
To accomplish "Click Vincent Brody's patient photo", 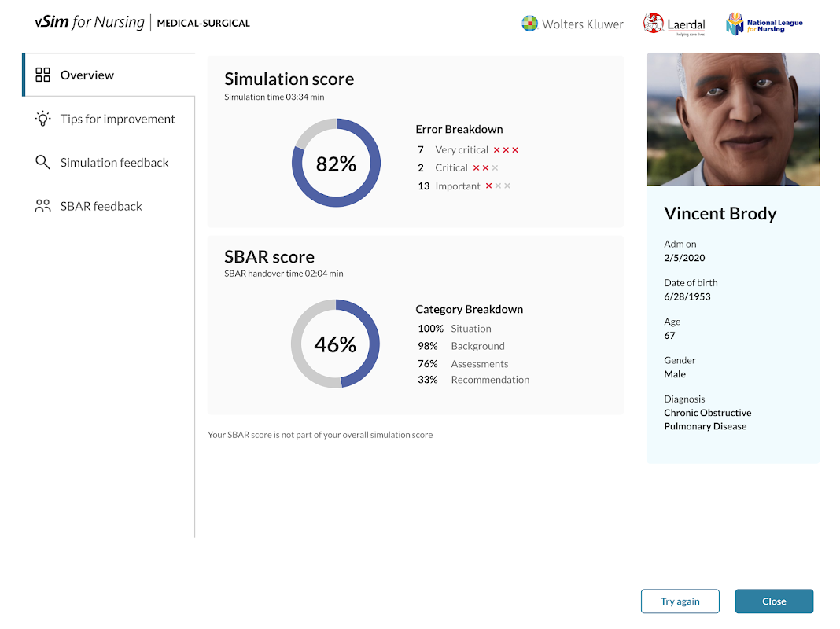I will click(x=732, y=119).
